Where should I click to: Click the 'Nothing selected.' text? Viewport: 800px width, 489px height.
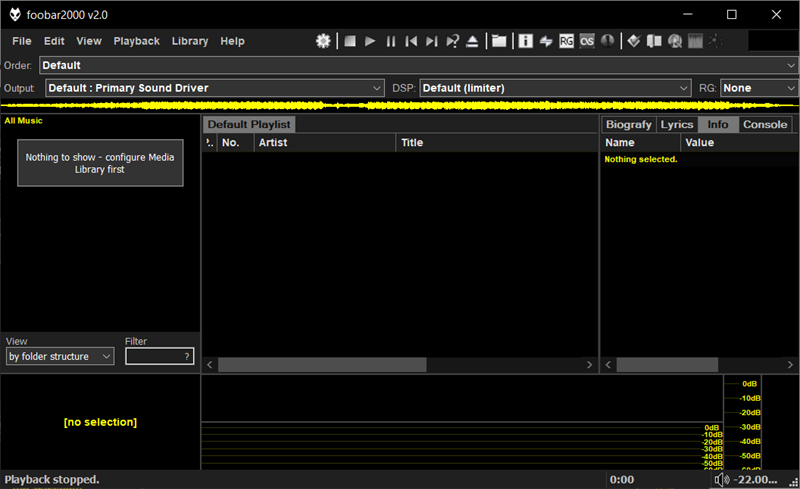[641, 159]
